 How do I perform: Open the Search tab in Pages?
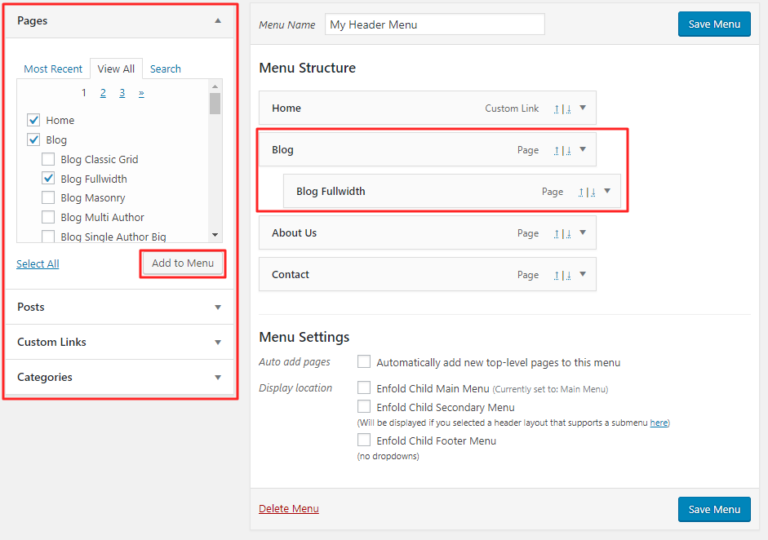[166, 69]
